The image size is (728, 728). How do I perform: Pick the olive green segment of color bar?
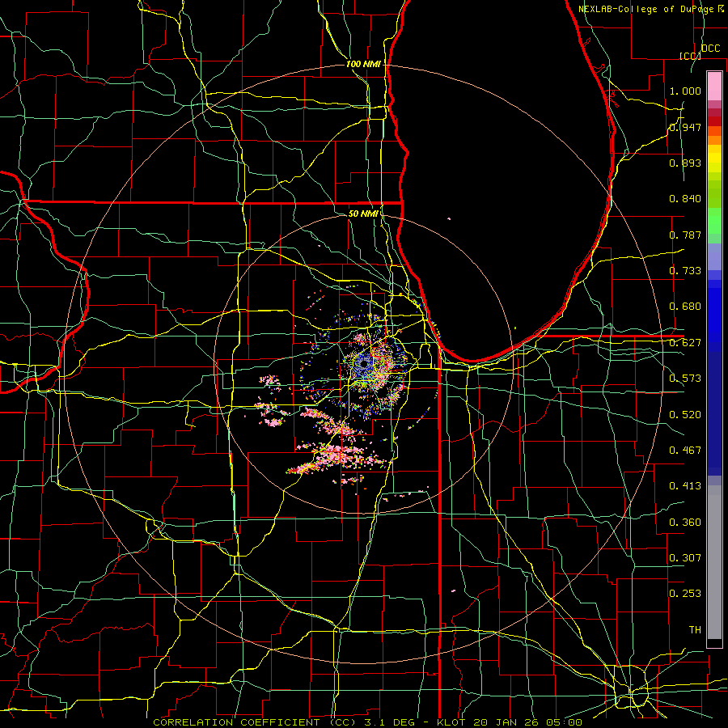(x=714, y=193)
